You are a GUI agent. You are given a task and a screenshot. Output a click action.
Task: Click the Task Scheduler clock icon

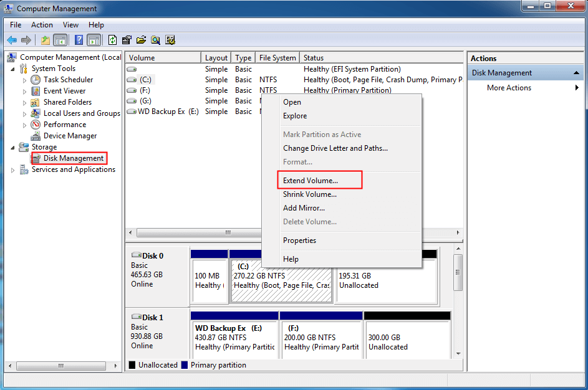point(36,79)
